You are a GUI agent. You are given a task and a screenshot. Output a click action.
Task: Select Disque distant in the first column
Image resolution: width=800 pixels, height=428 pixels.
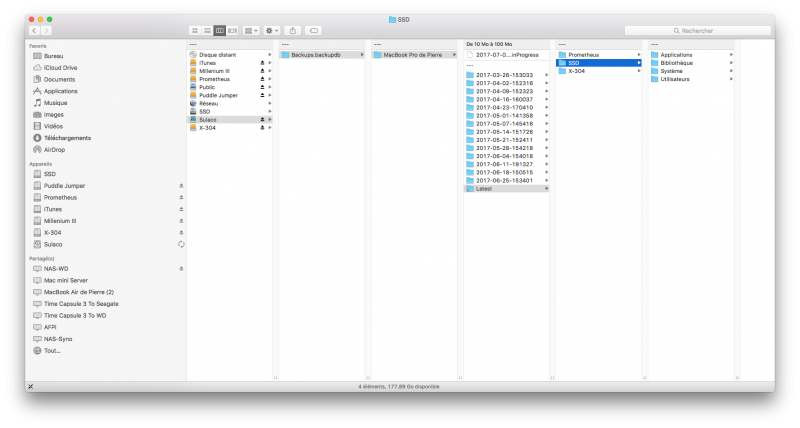231,55
